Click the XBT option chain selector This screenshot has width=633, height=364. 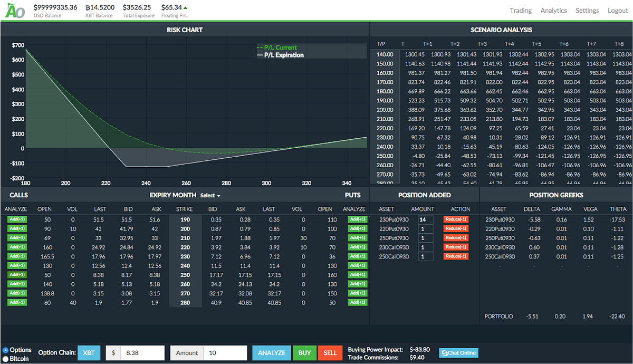(x=89, y=353)
